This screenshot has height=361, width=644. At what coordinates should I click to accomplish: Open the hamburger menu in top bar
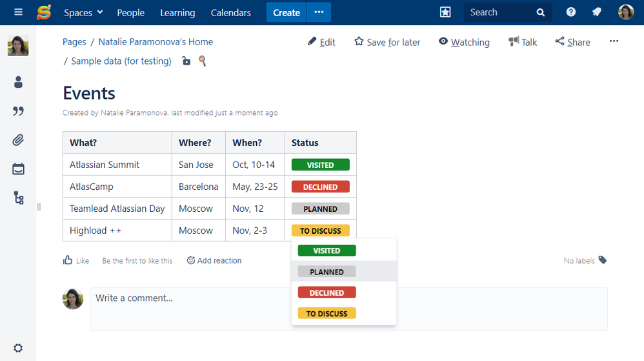pos(18,12)
